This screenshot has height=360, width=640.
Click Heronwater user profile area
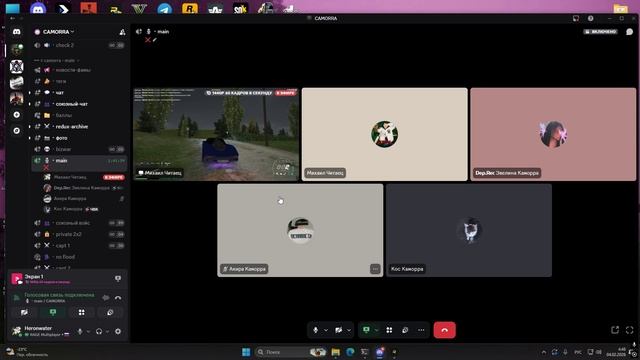click(x=42, y=331)
